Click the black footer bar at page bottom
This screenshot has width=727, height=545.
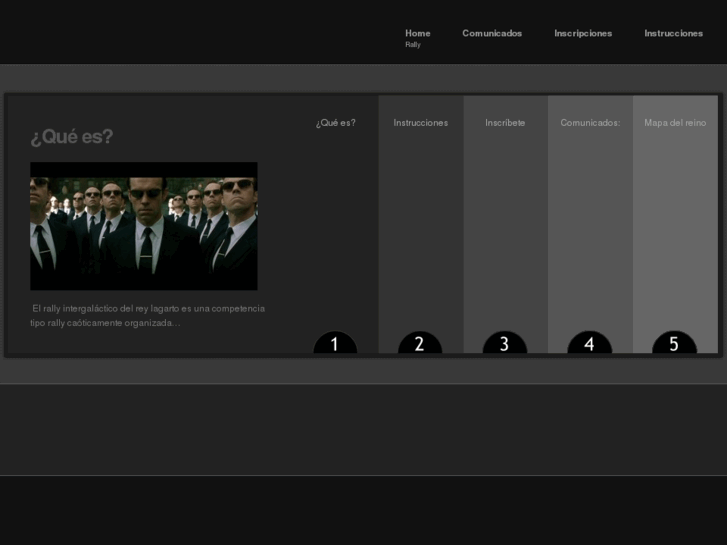coord(363,510)
